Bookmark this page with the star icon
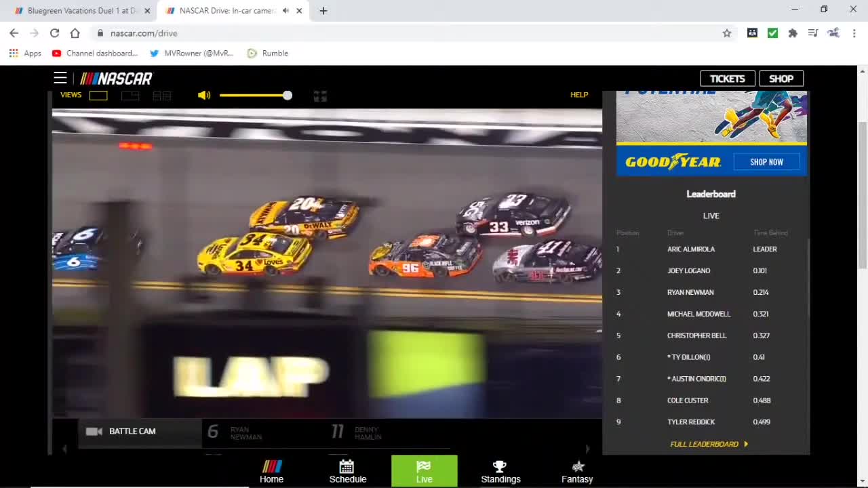 [727, 33]
